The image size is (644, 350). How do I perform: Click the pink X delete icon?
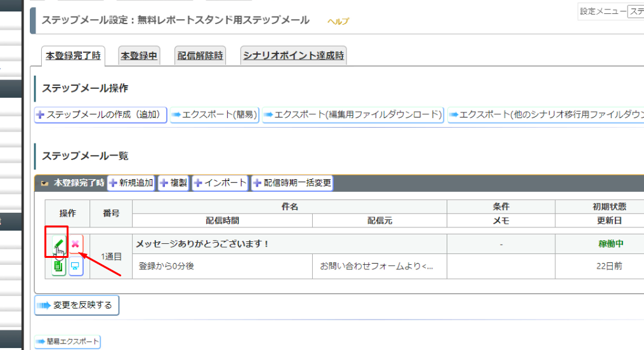point(76,244)
